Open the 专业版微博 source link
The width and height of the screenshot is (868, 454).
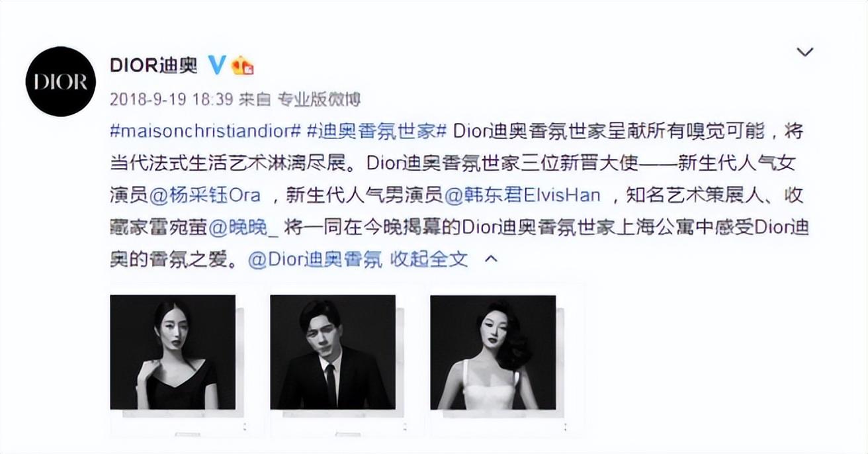click(x=318, y=100)
